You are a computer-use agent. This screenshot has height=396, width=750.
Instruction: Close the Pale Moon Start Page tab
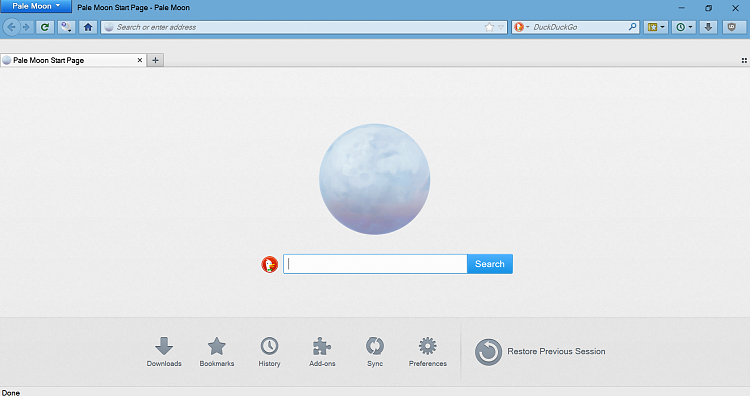coord(140,60)
